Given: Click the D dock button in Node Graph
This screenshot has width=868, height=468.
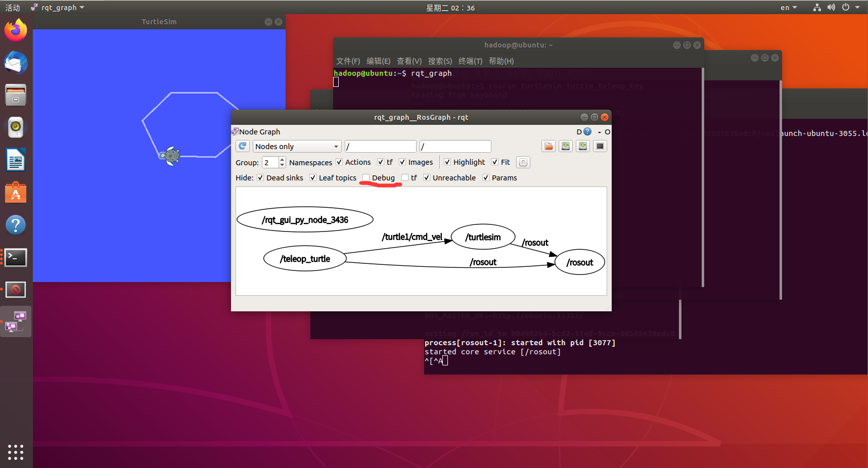Looking at the screenshot, I should (x=579, y=131).
